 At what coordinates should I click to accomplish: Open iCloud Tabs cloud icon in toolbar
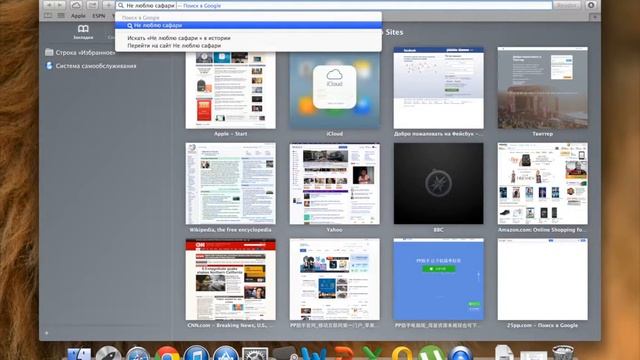pos(76,5)
